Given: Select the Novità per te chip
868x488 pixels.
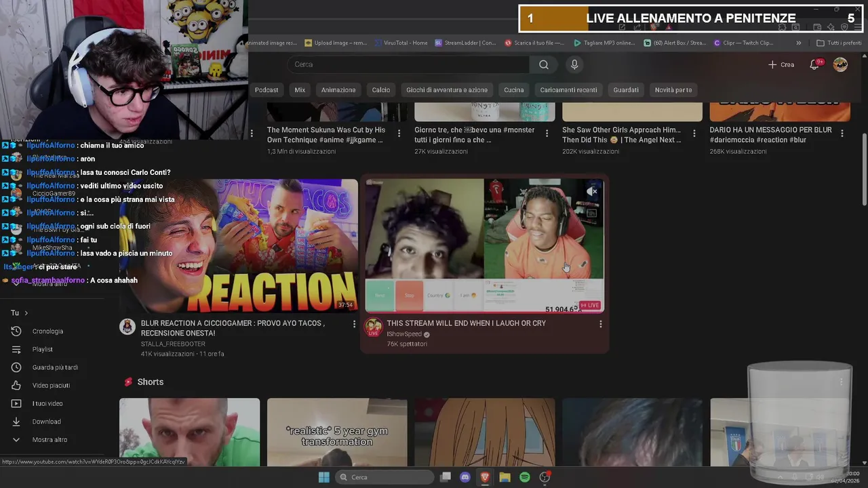Looking at the screenshot, I should click(x=673, y=90).
